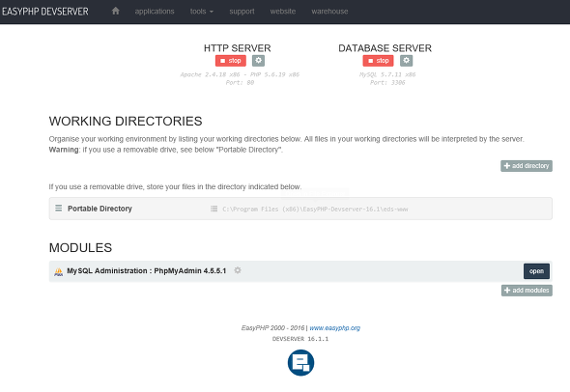The height and width of the screenshot is (392, 570).
Task: Click the WORKING DIRECTORIES heading
Action: pyautogui.click(x=126, y=121)
